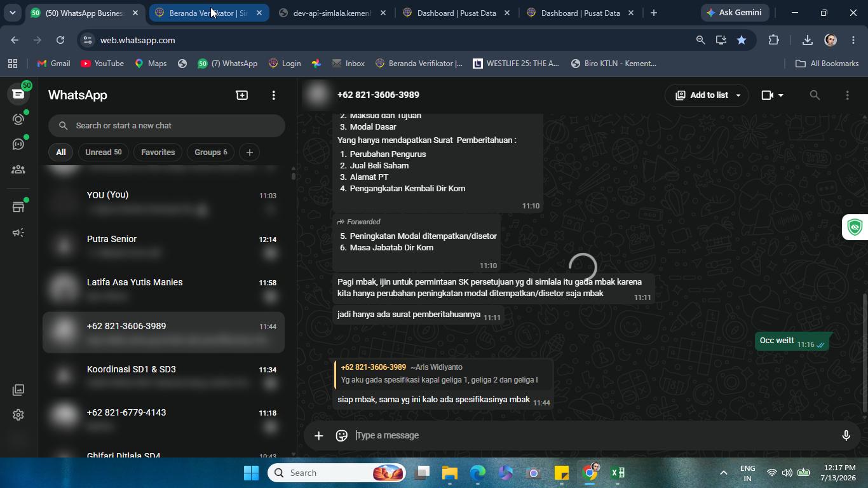
Task: Open the Google apps grid in bookmarks bar
Action: 13,64
